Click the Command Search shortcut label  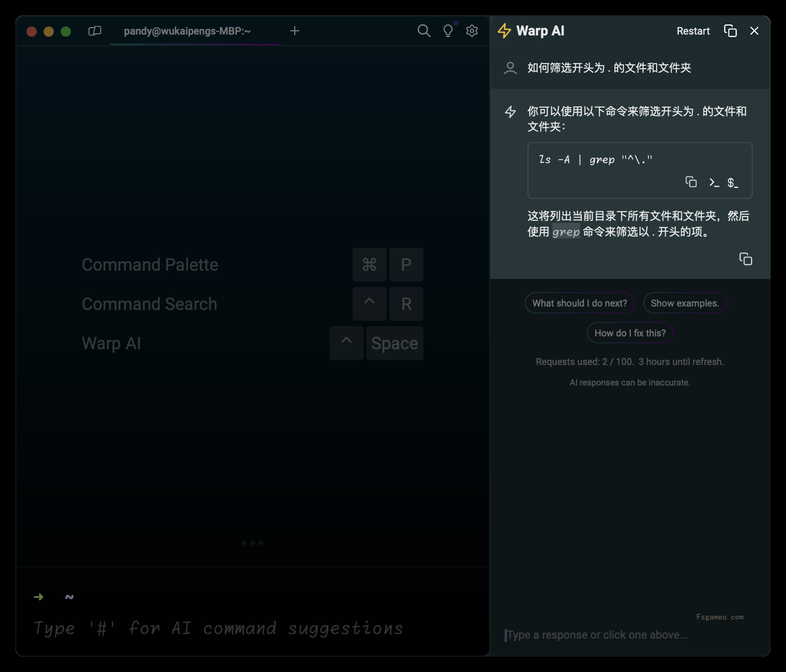point(150,304)
